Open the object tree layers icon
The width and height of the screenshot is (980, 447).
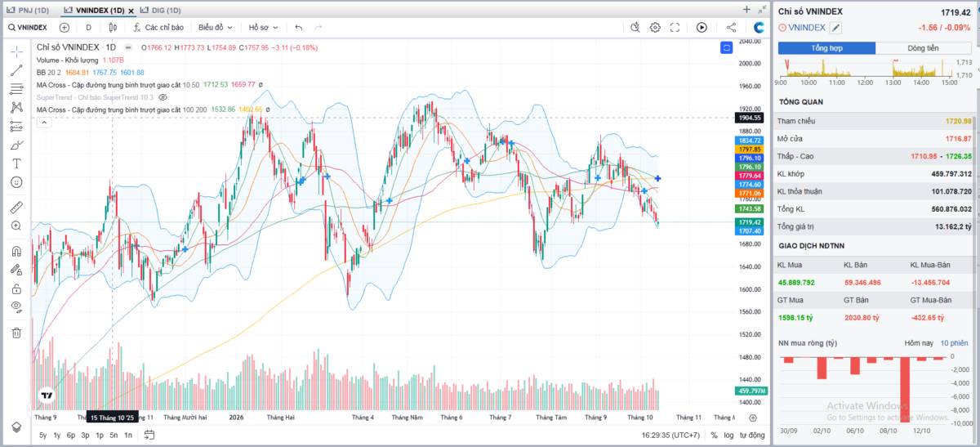click(16, 427)
